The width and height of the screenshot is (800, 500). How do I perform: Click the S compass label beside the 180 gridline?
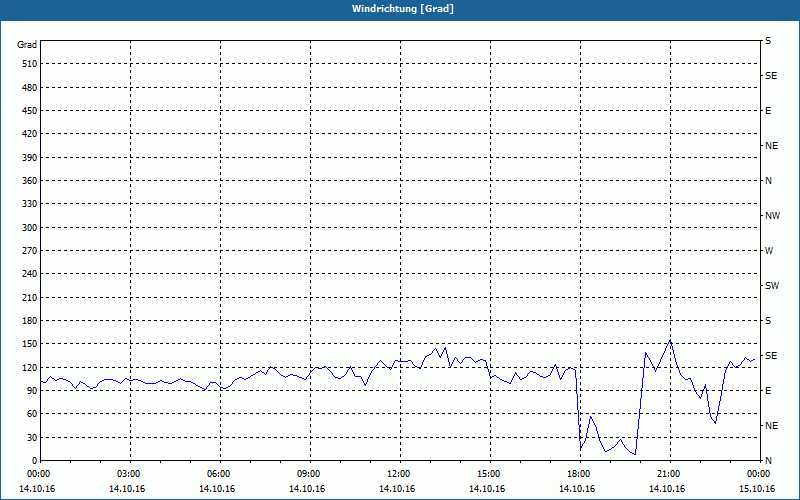768,321
